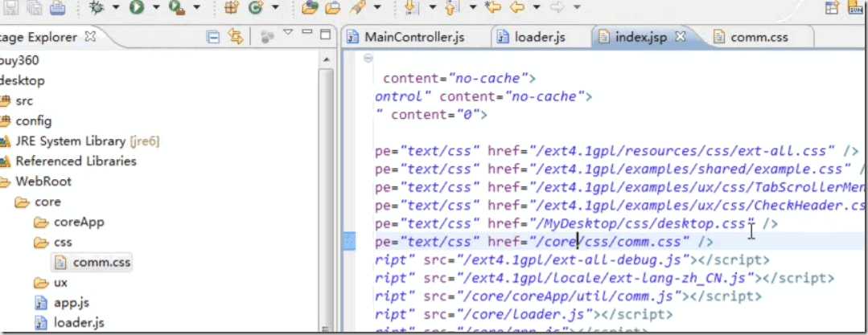Open the Debug configurations dropdown arrow

(x=116, y=8)
